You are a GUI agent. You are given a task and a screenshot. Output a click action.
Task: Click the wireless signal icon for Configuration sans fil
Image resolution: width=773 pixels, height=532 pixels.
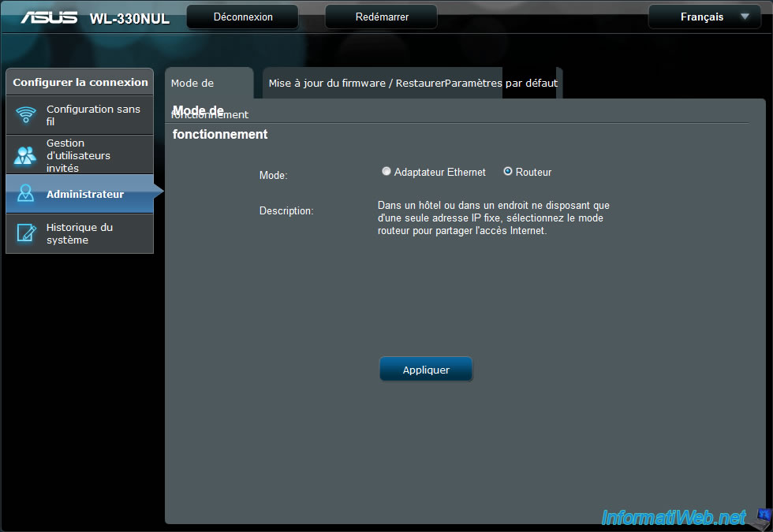pyautogui.click(x=25, y=115)
